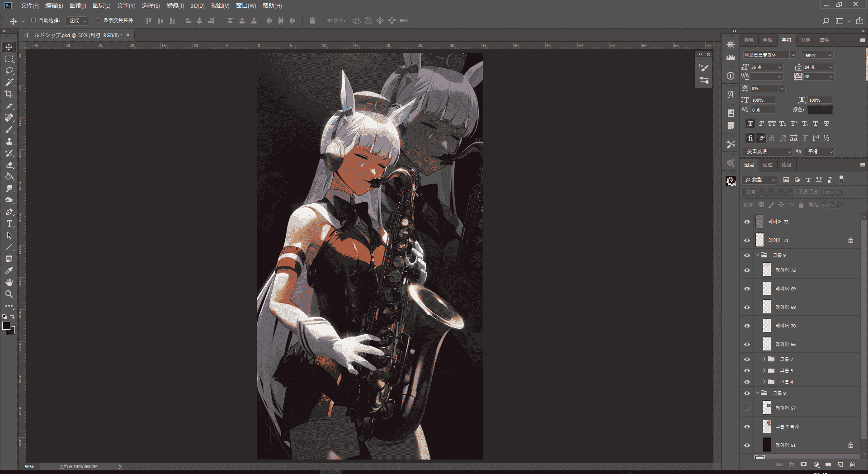Select the Crop tool
The height and width of the screenshot is (474, 868).
pos(9,94)
